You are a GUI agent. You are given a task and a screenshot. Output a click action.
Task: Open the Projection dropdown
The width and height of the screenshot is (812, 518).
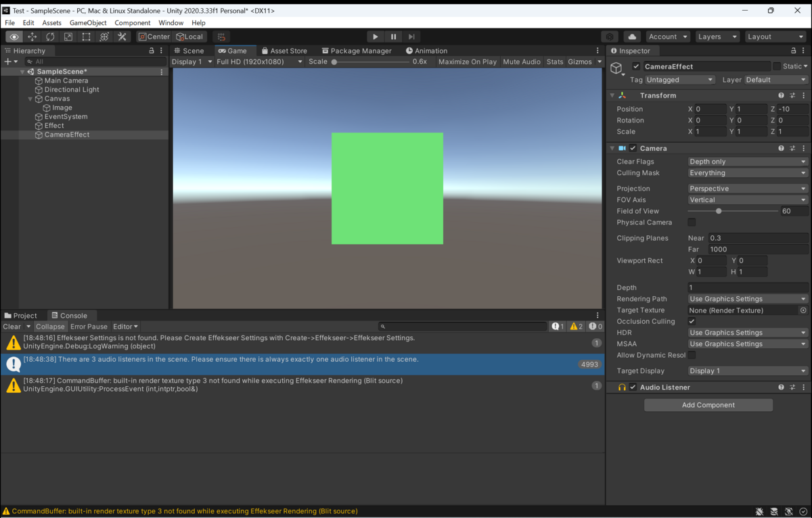coord(748,189)
